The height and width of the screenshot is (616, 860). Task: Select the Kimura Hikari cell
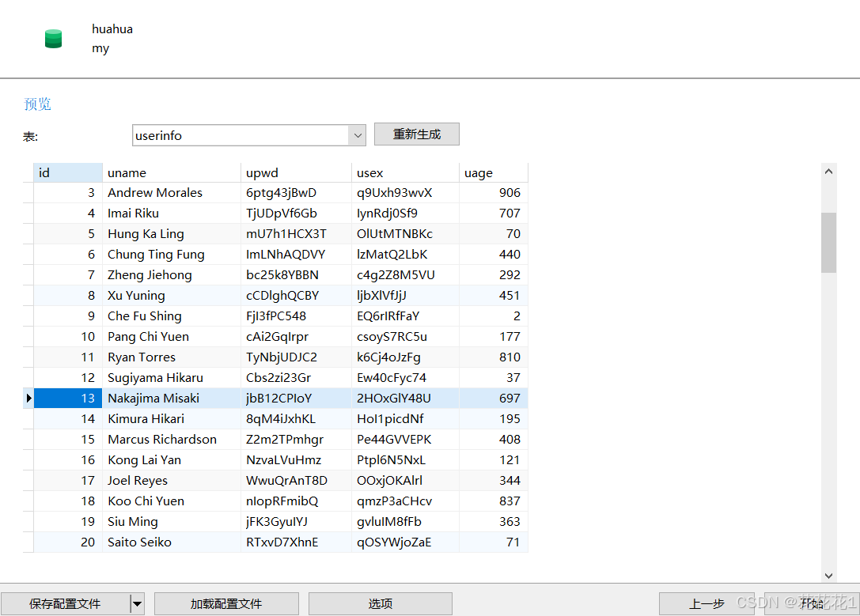pyautogui.click(x=172, y=418)
